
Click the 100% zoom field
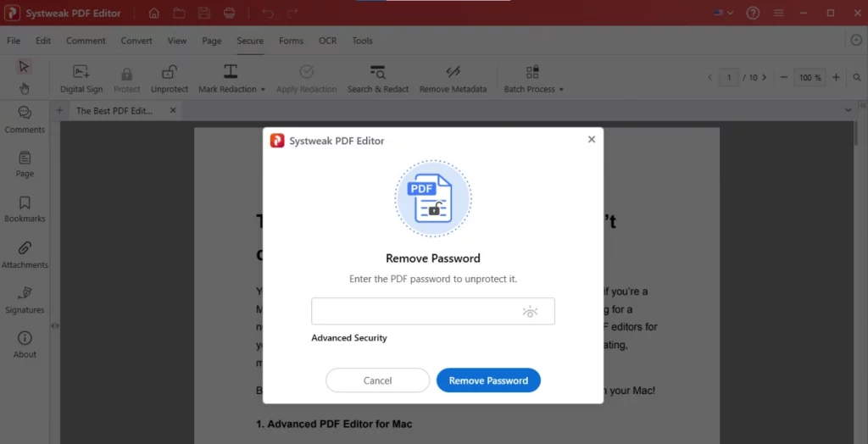[x=810, y=77]
